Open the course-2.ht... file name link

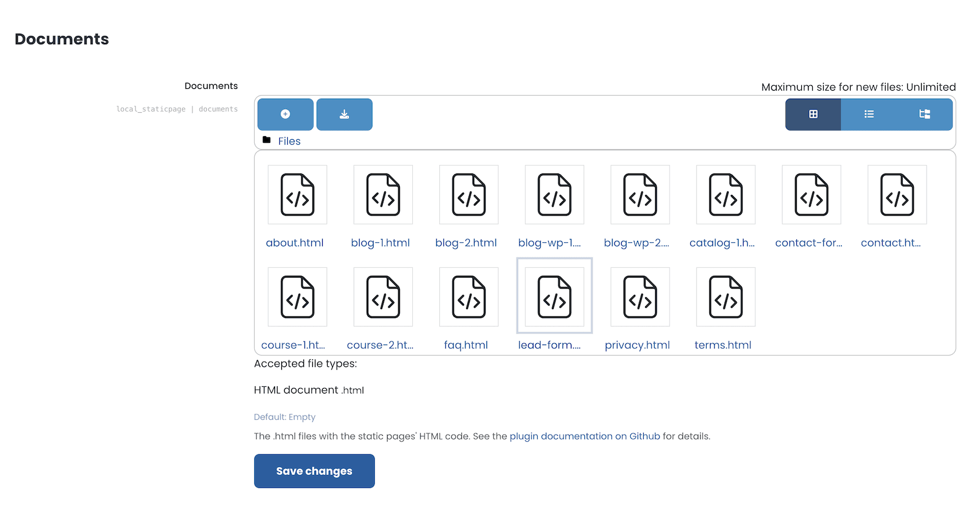click(x=380, y=345)
